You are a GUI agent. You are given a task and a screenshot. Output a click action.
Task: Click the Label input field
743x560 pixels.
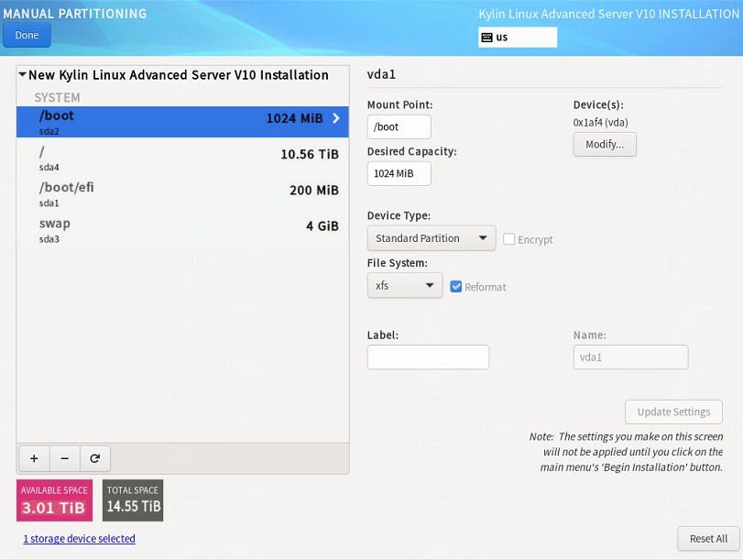428,357
